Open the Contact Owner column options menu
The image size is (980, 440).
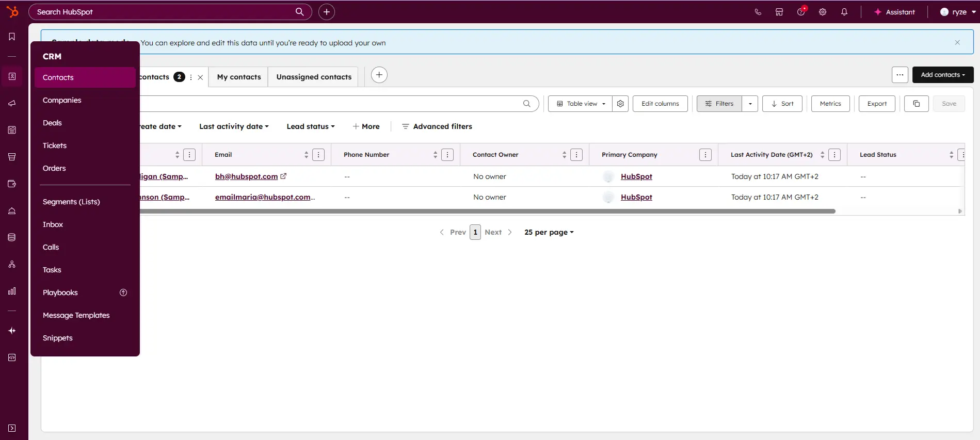pos(576,155)
